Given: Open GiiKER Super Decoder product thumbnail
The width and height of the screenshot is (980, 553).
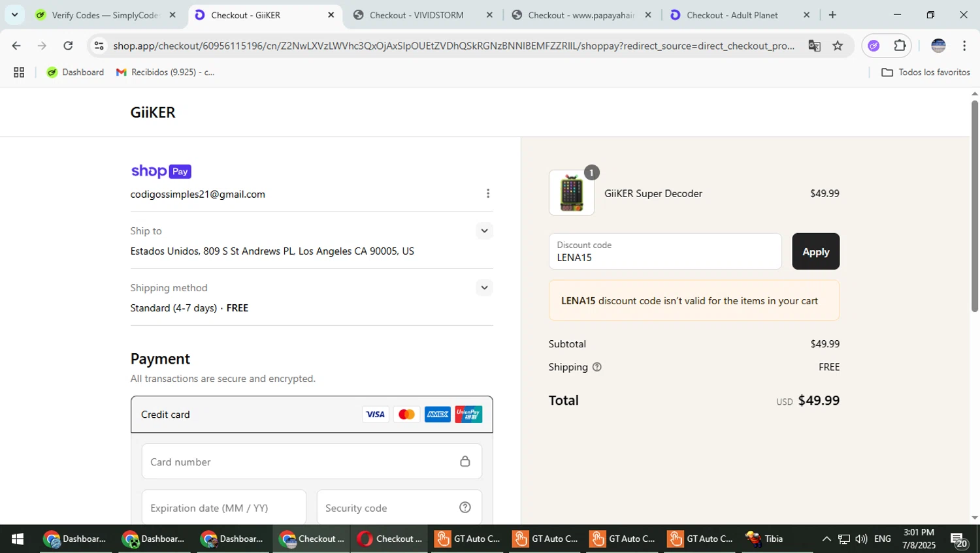Looking at the screenshot, I should click(x=572, y=193).
